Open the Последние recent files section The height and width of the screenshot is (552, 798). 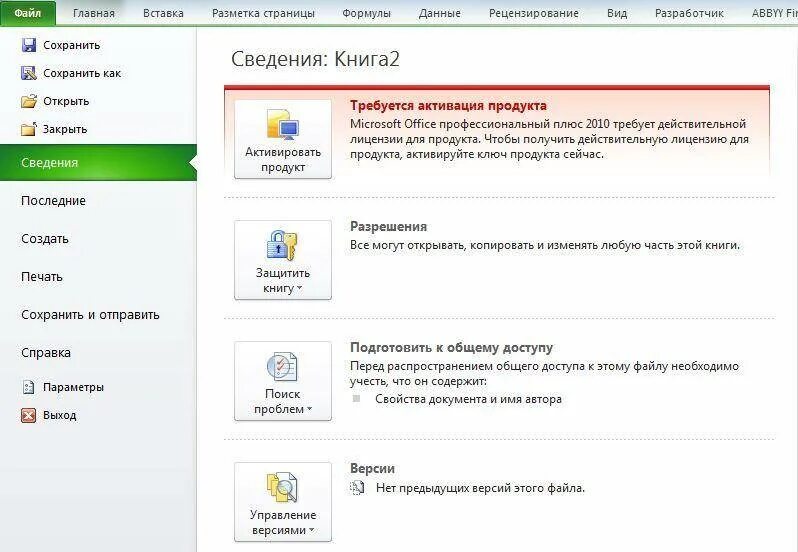(53, 200)
